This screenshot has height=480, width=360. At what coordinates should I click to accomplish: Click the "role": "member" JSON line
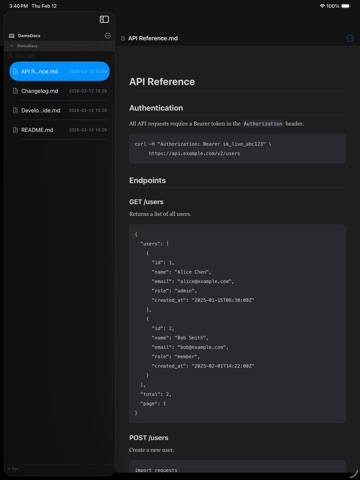pyautogui.click(x=175, y=356)
